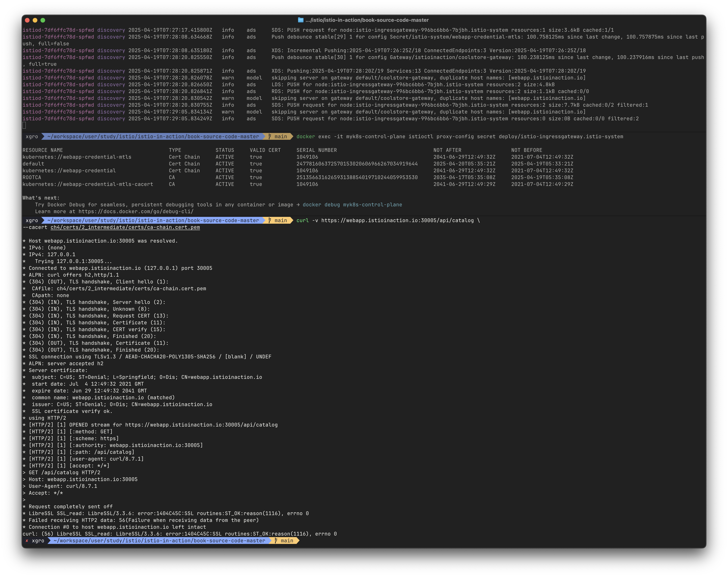Click the 'User-Agent: curl/8.7.1' header line
The width and height of the screenshot is (728, 577).
point(60,486)
